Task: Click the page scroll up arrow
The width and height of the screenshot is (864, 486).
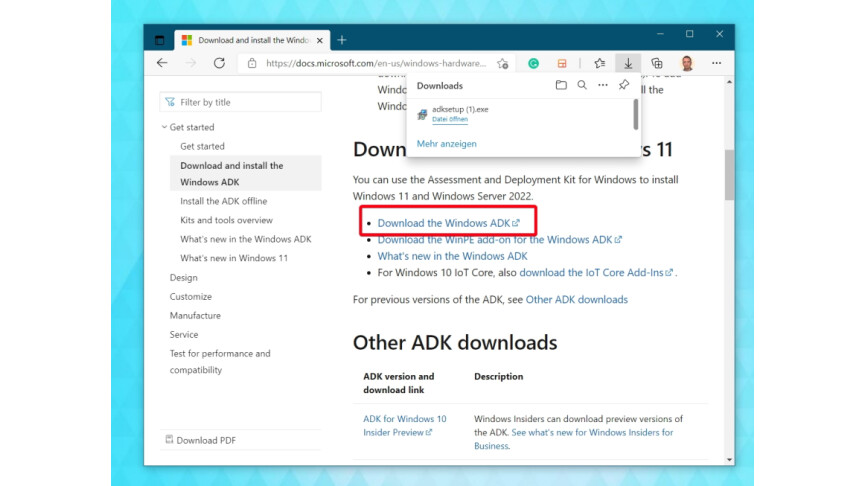Action: pyautogui.click(x=729, y=82)
